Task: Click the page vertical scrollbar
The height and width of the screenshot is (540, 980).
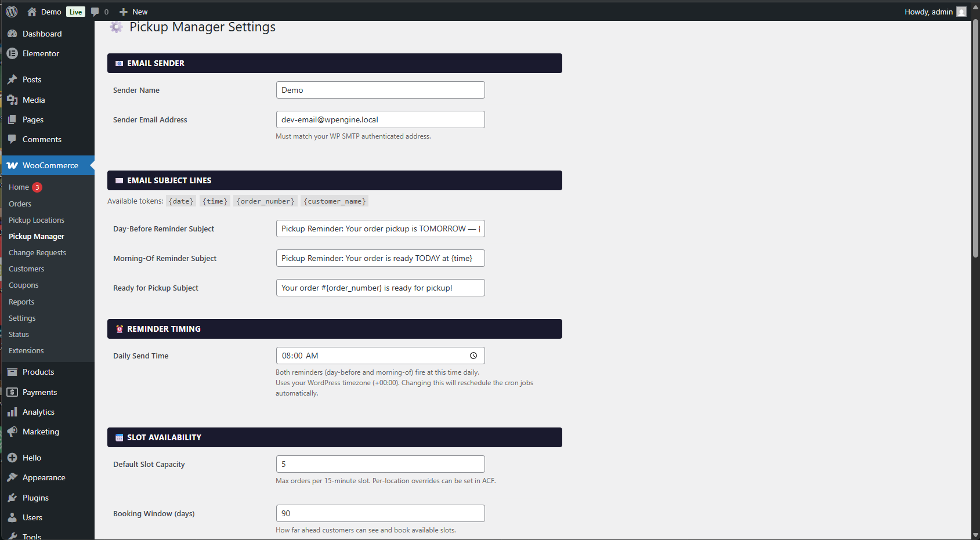Action: coord(975,139)
